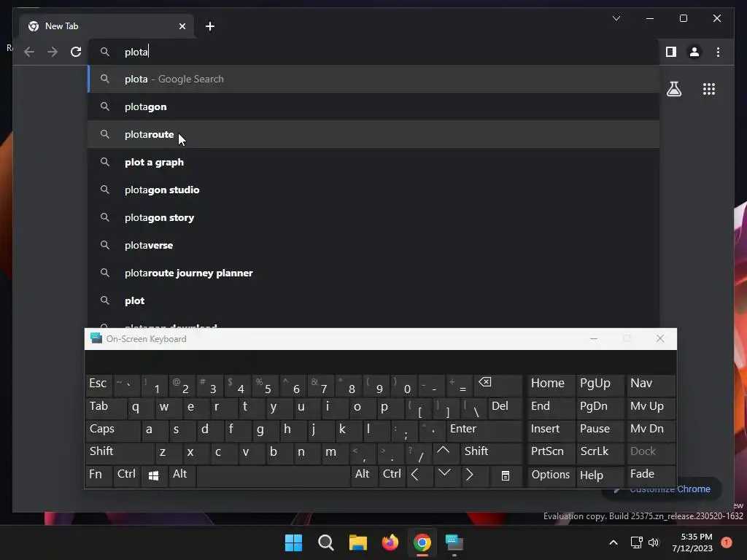
Task: Reload the page in Chrome
Action: pos(76,52)
